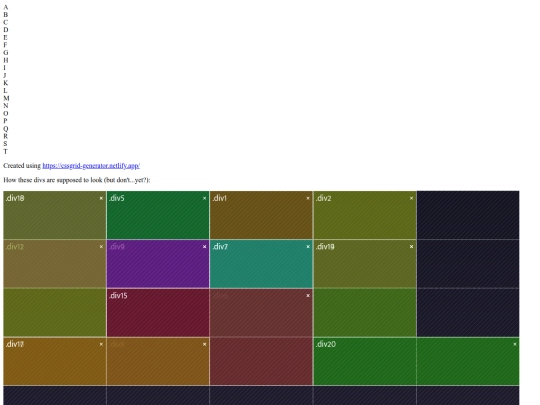
Task: Open the cssgrid-generator.netlify.app link
Action: click(x=91, y=166)
